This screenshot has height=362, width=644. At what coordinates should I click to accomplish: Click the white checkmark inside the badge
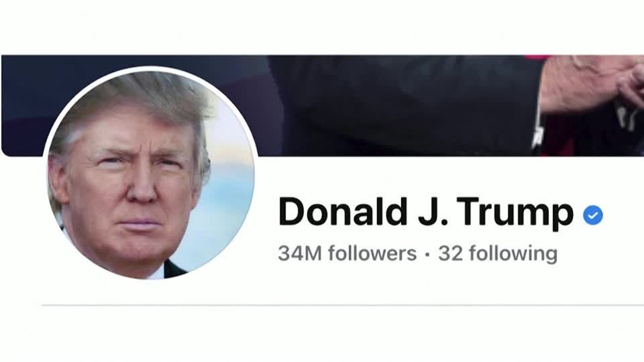coord(592,215)
